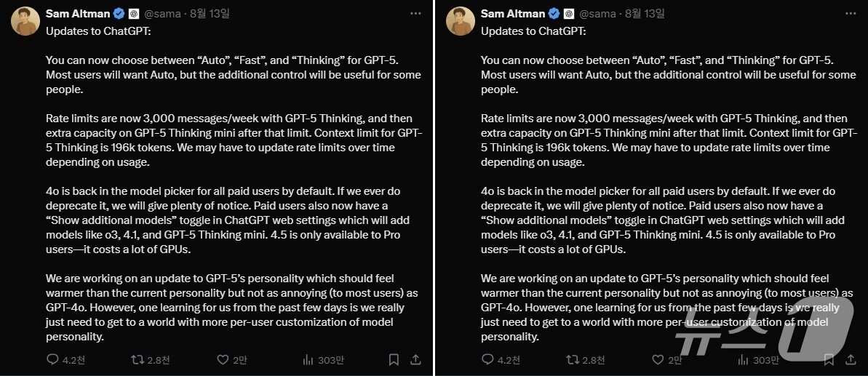868x376 pixels.
Task: Click Sam Altman name in right tweet
Action: tap(512, 13)
